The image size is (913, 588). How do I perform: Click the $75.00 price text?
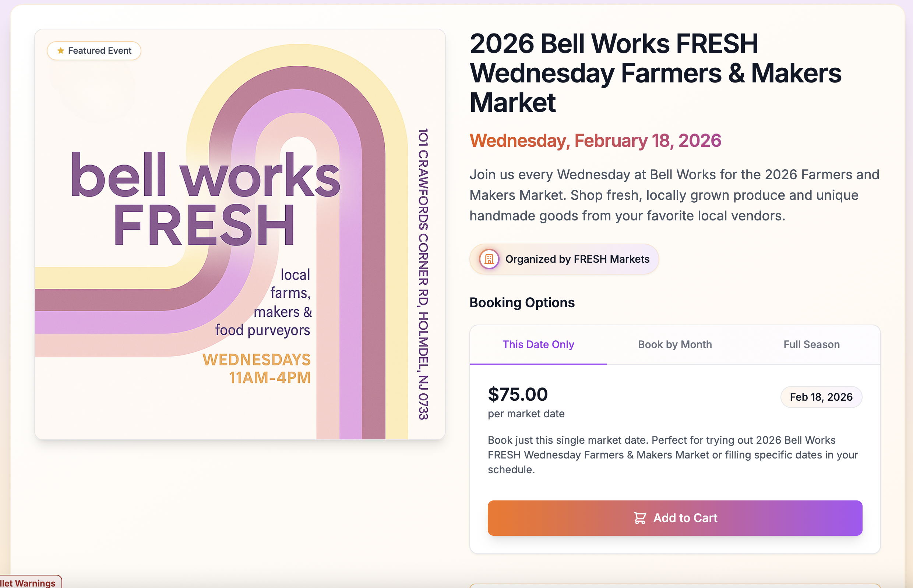pos(518,394)
